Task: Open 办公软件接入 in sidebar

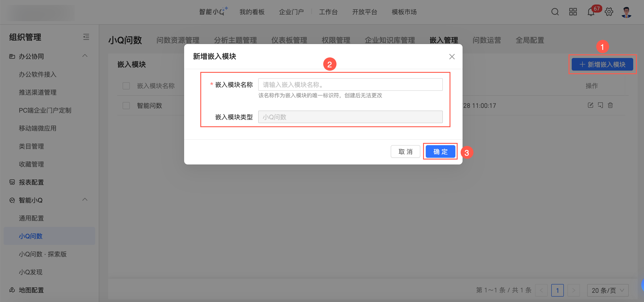Action: [x=37, y=74]
